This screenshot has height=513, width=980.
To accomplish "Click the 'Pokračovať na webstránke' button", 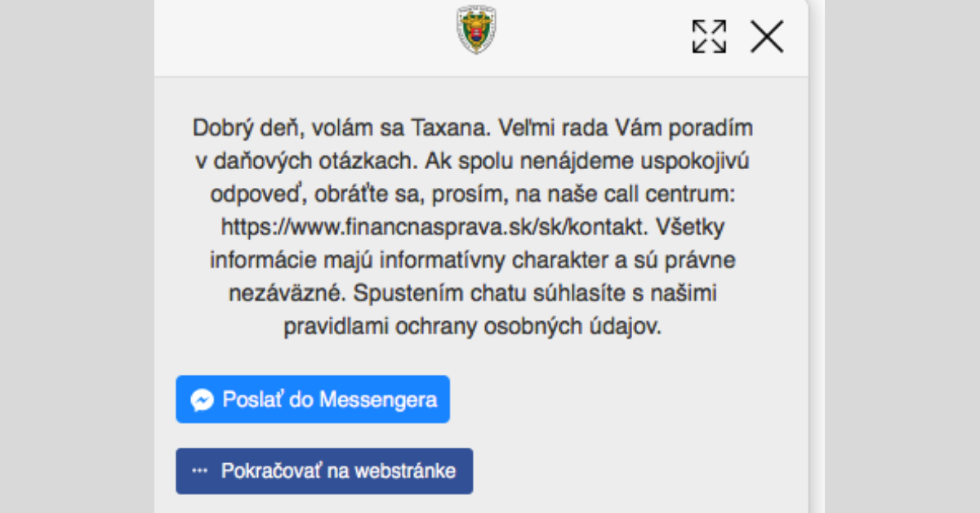I will pos(324,471).
